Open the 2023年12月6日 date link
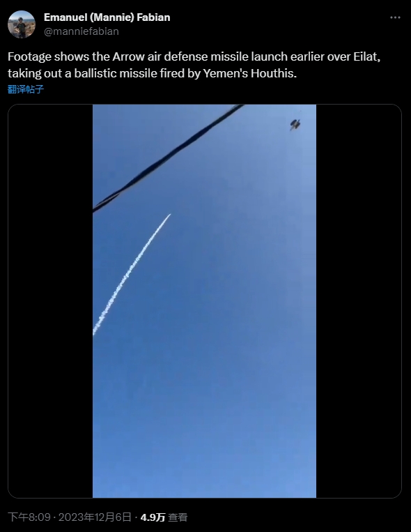 95,517
